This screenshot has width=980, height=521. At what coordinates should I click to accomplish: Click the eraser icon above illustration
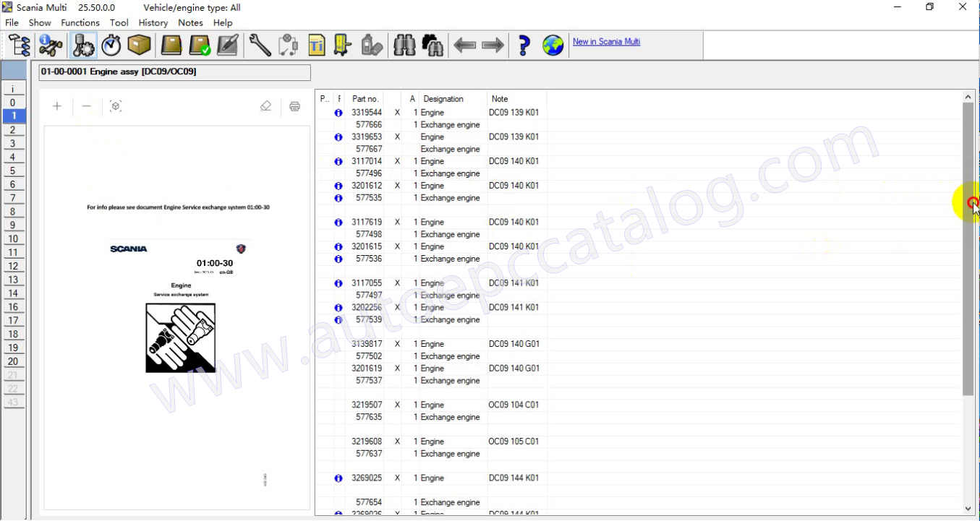click(265, 106)
